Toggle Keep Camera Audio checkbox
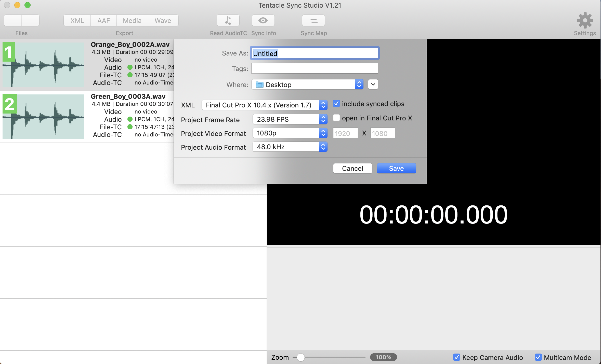601x364 pixels. pyautogui.click(x=456, y=357)
